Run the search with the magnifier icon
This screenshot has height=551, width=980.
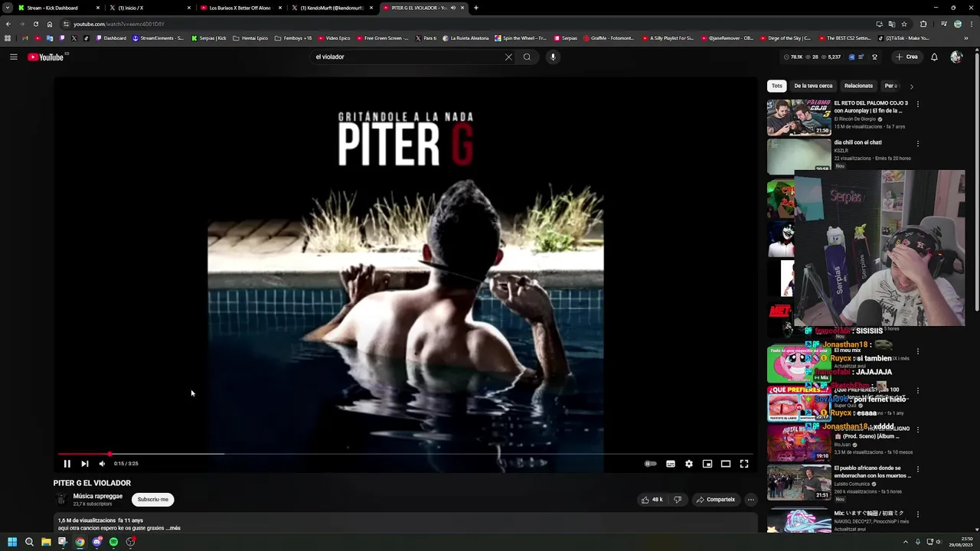(527, 57)
